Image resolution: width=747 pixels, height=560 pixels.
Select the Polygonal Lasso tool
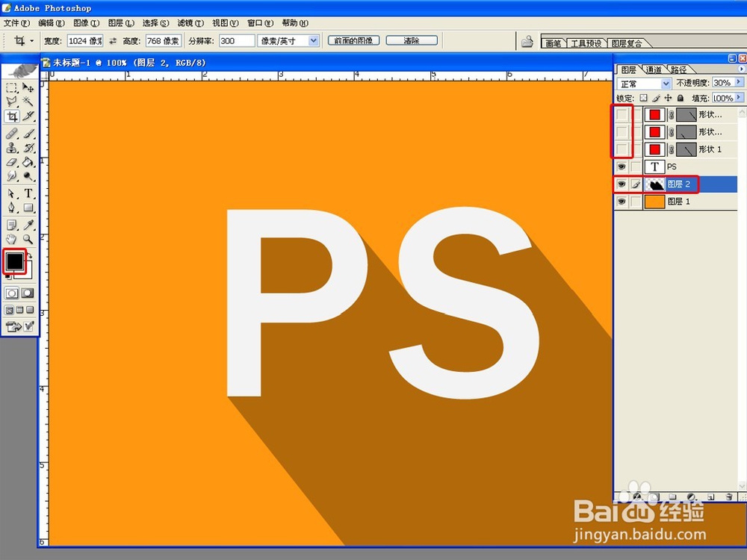tap(11, 102)
